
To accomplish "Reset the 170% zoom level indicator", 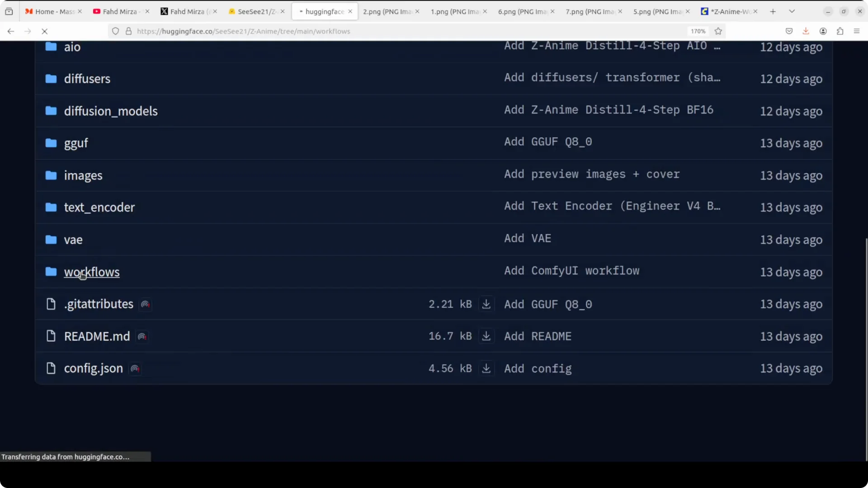I will point(698,31).
